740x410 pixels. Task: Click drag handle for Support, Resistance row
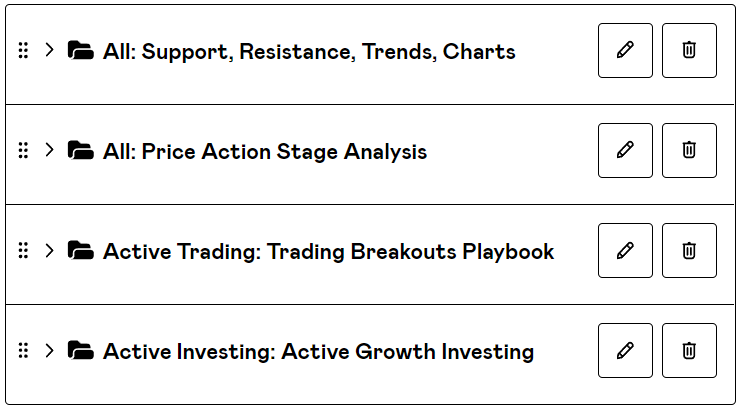click(24, 51)
